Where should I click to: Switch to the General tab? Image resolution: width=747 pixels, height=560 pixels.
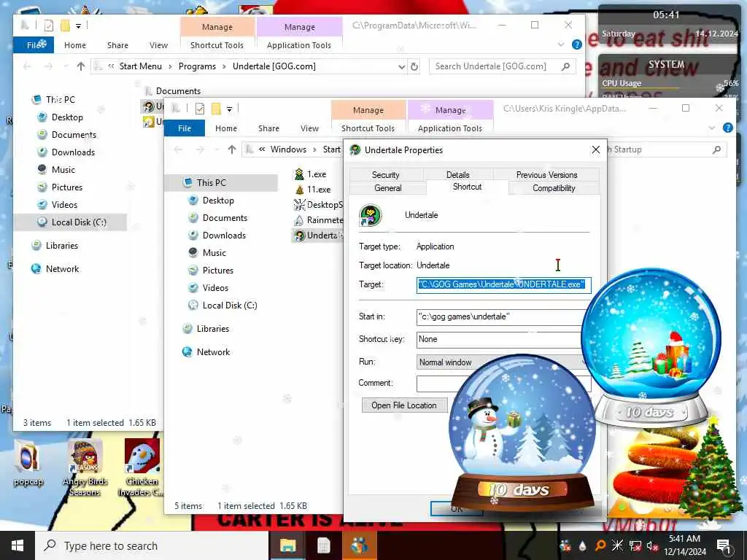388,188
